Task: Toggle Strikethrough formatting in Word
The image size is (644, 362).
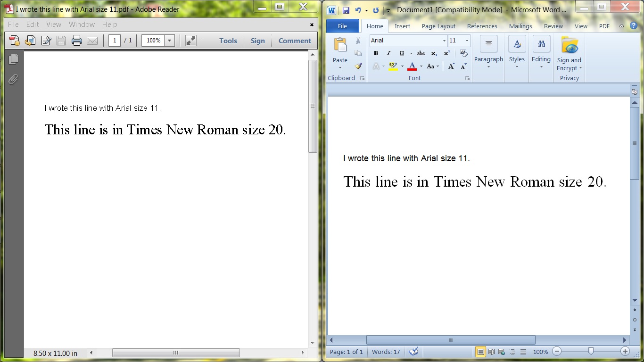Action: [421, 53]
